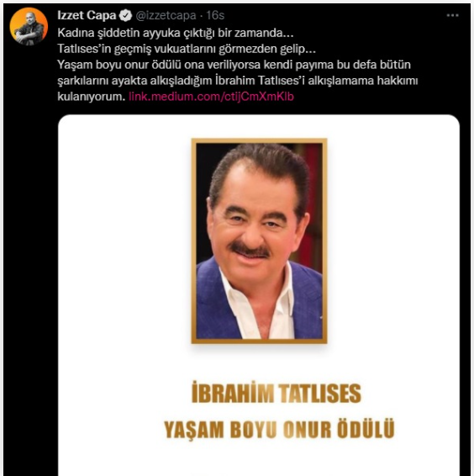Open the three-dot more options menu
This screenshot has height=476, width=474.
point(452,15)
